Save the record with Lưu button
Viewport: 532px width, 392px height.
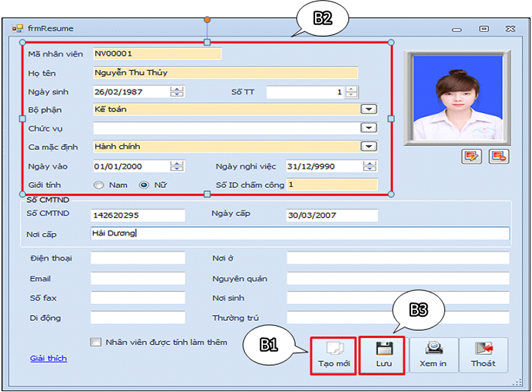[382, 355]
